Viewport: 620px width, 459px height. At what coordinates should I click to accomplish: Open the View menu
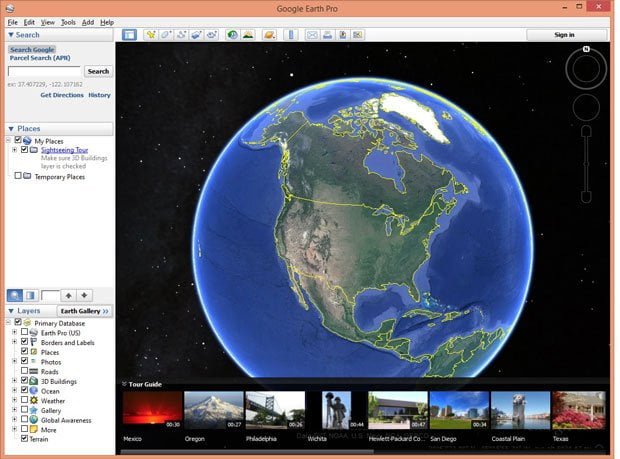[x=48, y=22]
